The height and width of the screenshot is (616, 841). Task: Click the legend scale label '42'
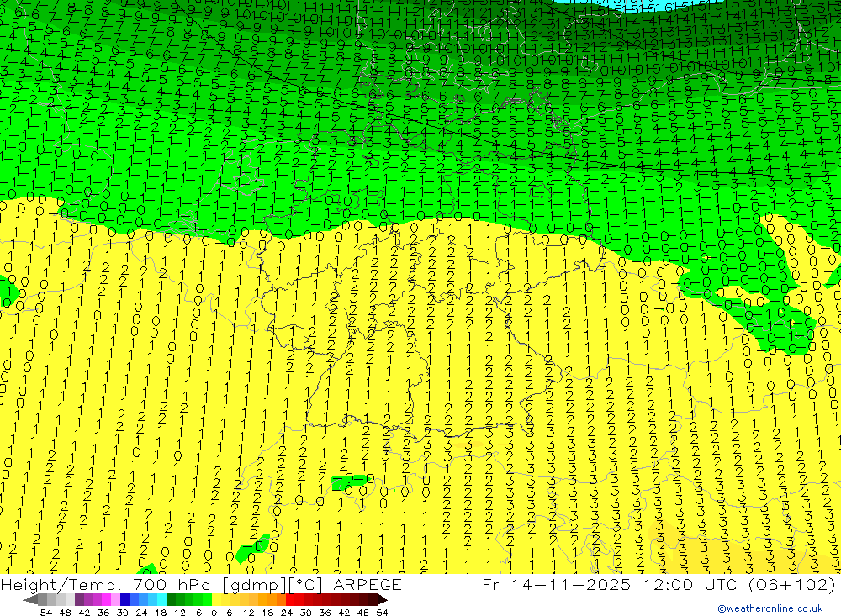[x=344, y=613]
